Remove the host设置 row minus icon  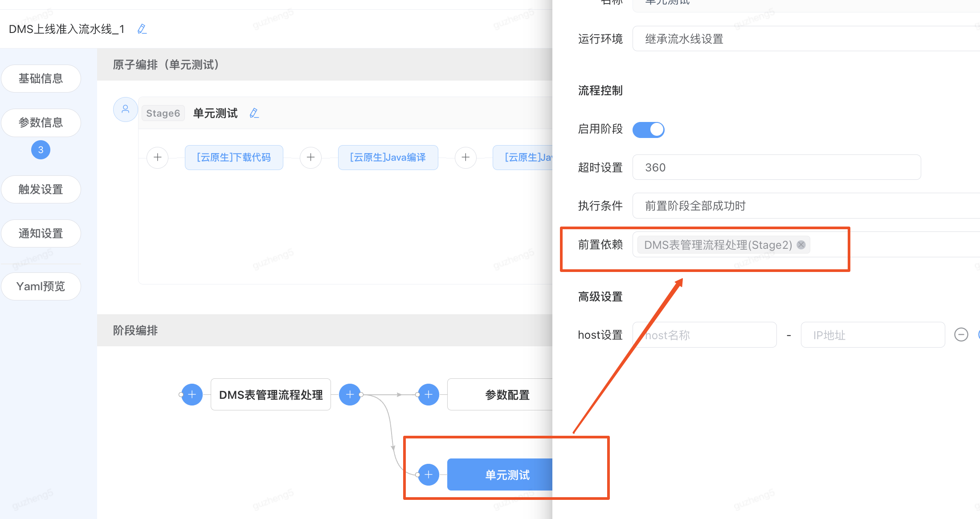tap(961, 335)
